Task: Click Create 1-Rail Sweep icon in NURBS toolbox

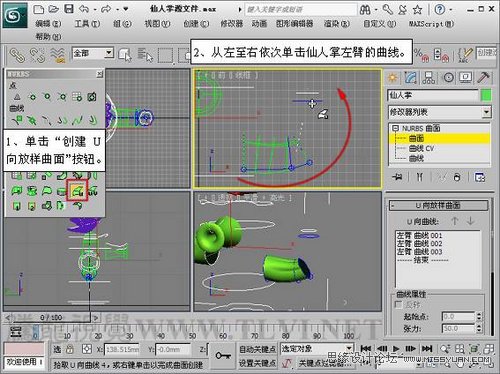Action: 17,206
